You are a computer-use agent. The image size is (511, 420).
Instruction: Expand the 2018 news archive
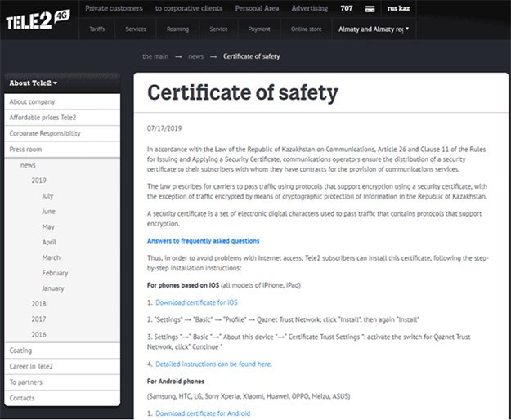[38, 304]
